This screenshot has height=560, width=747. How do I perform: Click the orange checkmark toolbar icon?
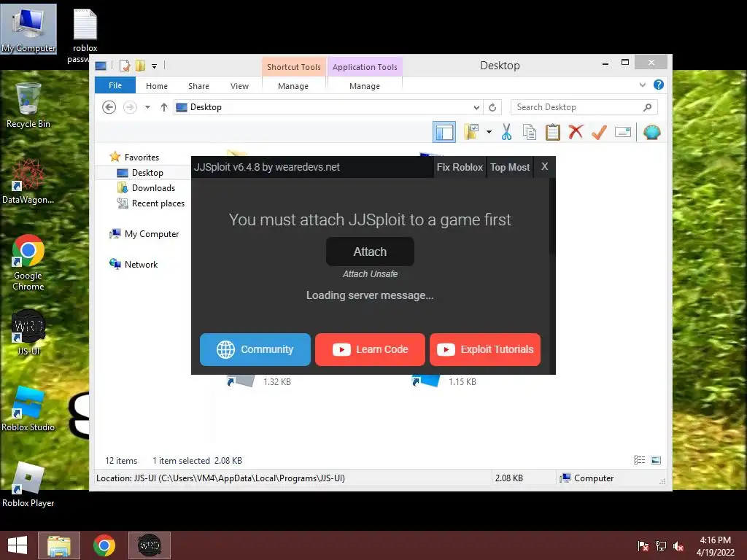[600, 132]
